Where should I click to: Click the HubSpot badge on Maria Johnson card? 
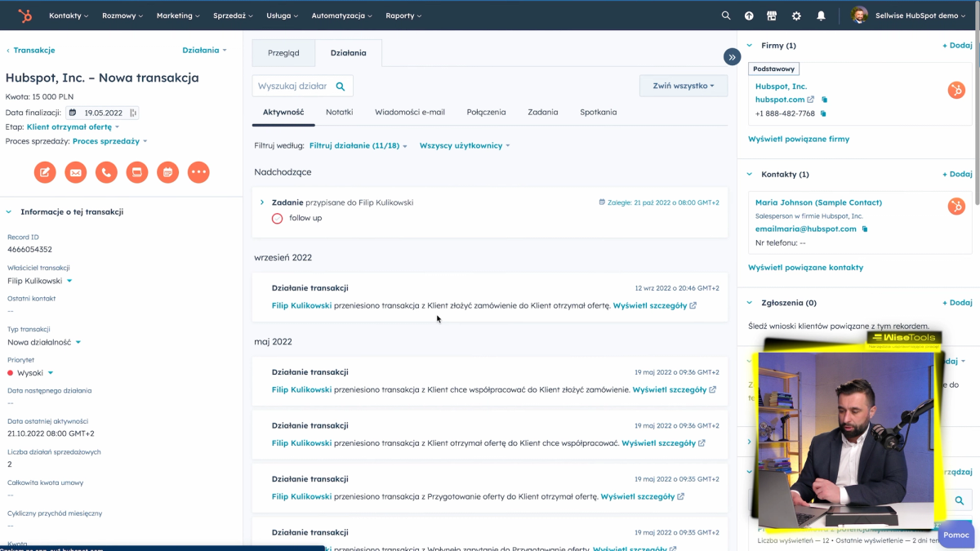956,207
